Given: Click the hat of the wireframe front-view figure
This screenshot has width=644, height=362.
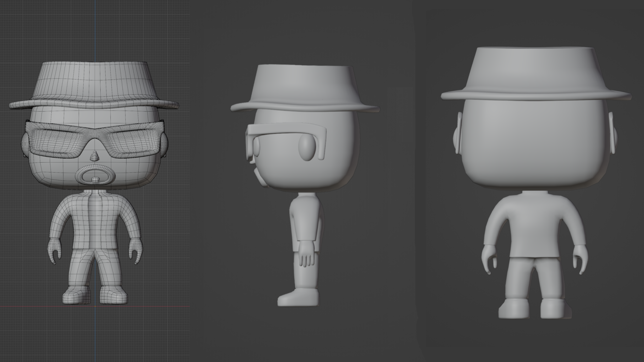Looking at the screenshot, I should 95,86.
